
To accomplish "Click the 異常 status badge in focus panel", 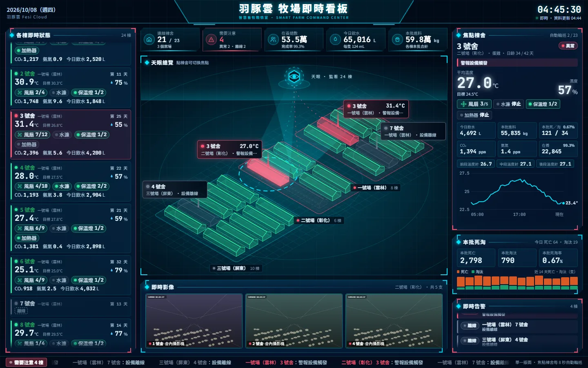I will 568,46.
